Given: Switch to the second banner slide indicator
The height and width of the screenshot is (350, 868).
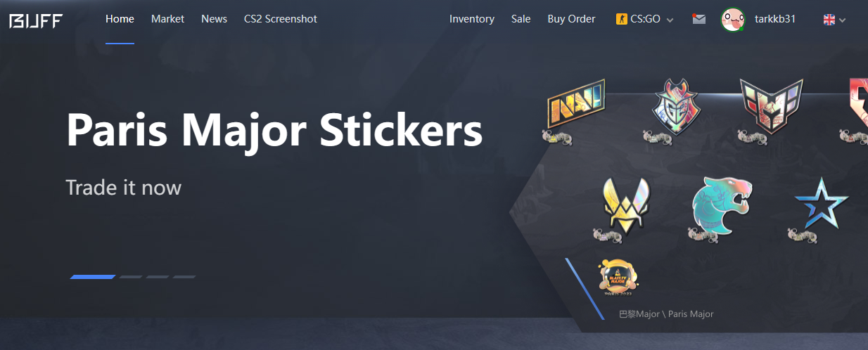Looking at the screenshot, I should 131,277.
